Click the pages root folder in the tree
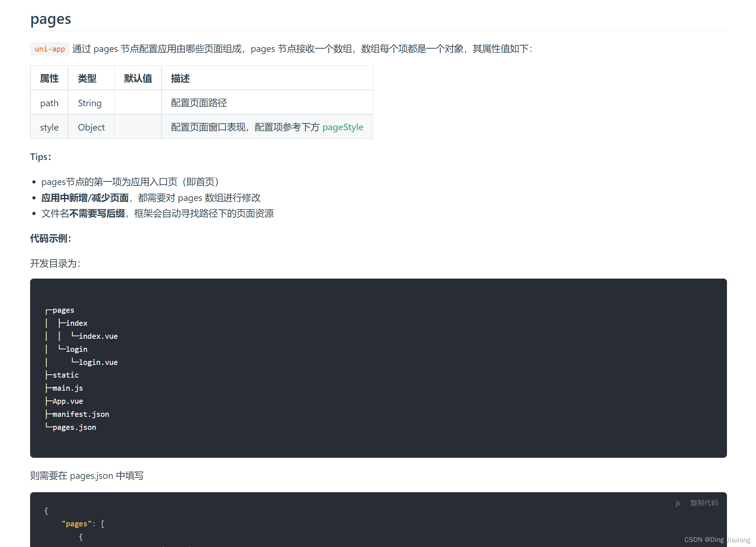This screenshot has height=547, width=756. pyautogui.click(x=63, y=310)
